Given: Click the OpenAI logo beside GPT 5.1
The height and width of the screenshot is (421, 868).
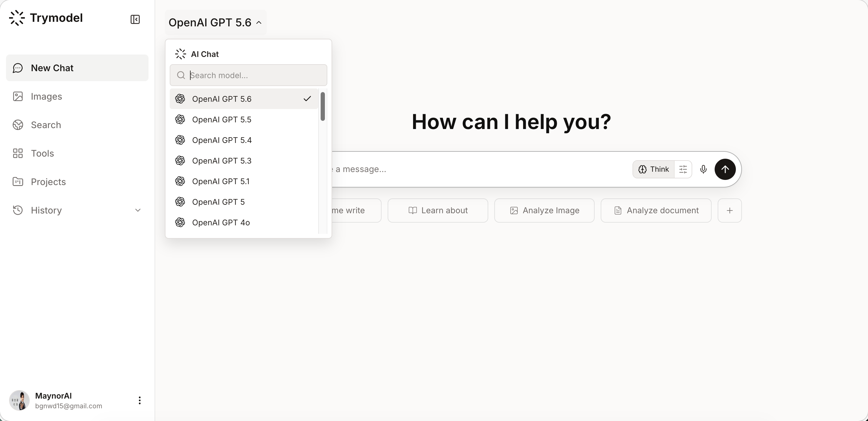Looking at the screenshot, I should point(180,181).
